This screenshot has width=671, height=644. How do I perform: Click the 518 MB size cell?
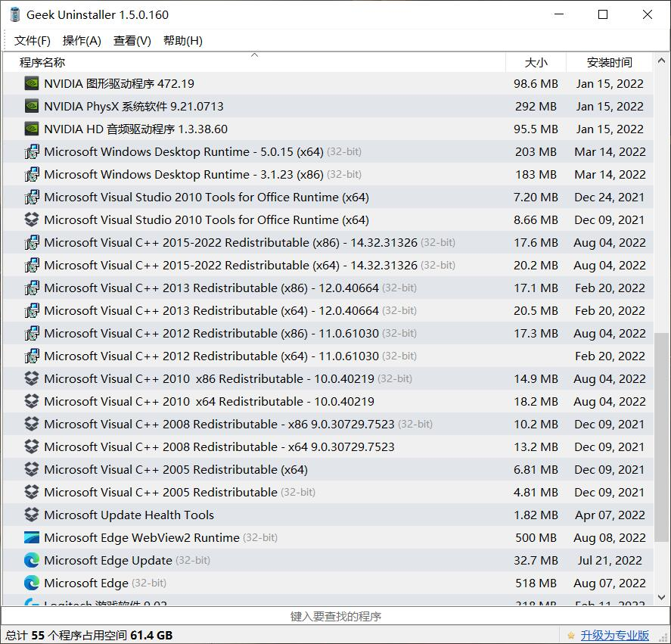point(536,583)
